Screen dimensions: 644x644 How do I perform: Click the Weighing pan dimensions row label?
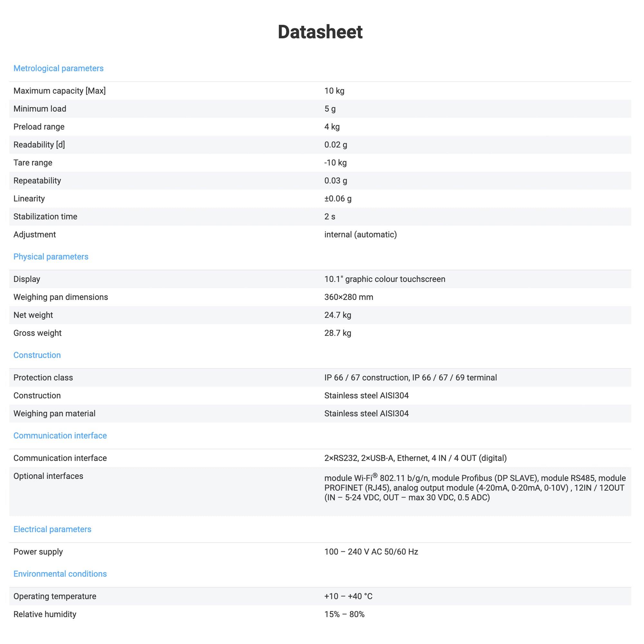[61, 297]
